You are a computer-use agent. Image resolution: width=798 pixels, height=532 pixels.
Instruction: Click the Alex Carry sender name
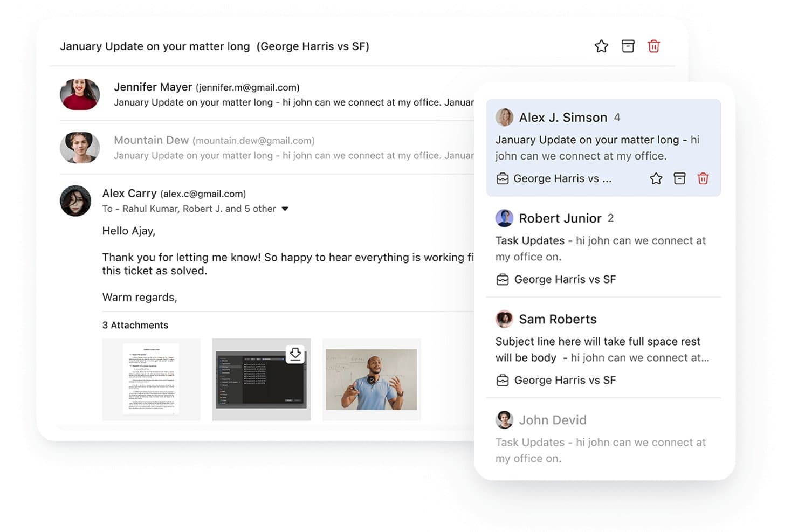coord(129,194)
